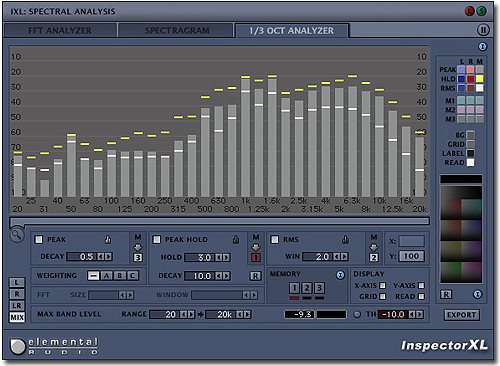This screenshot has width=500, height=366.
Task: Click the red L button in title bar
Action: pos(470,11)
